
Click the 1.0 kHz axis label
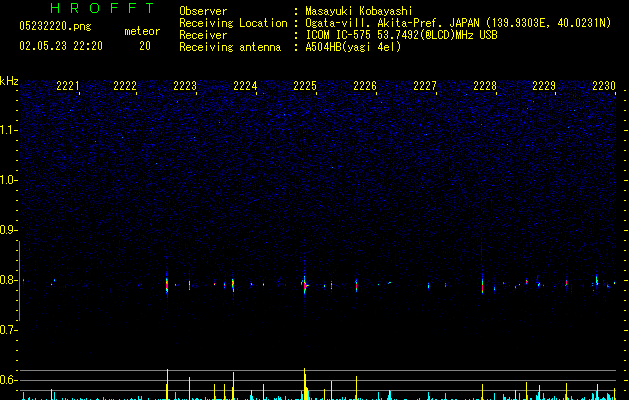click(x=8, y=180)
